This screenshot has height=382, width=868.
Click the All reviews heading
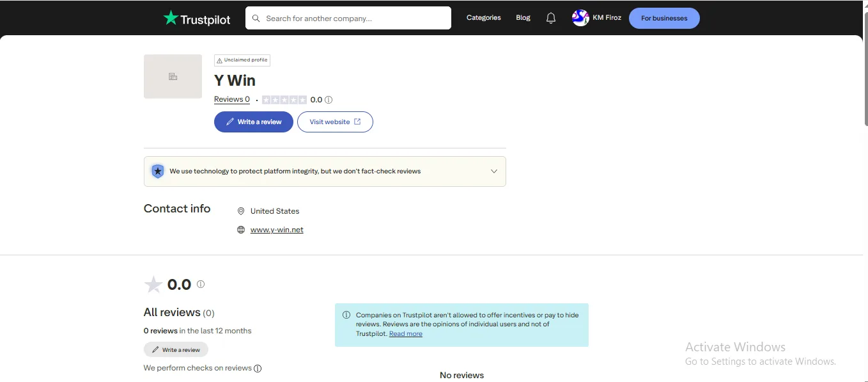click(173, 312)
